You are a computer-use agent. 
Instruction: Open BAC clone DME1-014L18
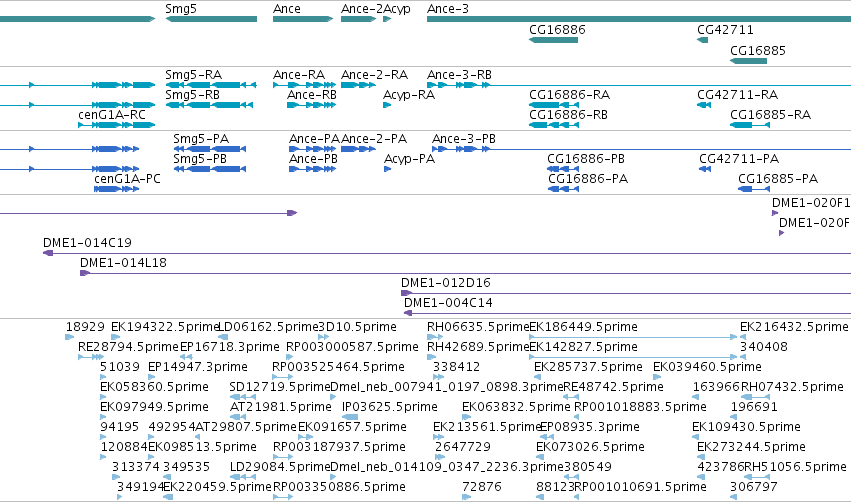[466, 274]
